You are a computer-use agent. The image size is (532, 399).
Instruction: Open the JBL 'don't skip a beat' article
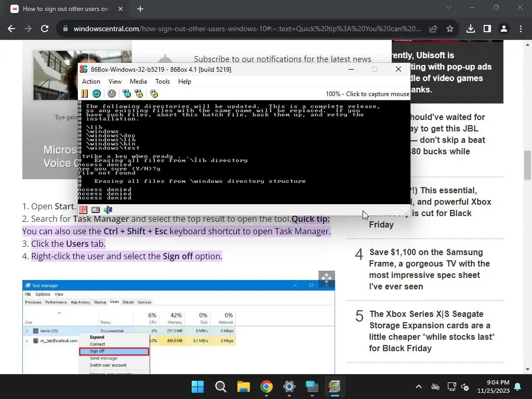click(x=448, y=134)
